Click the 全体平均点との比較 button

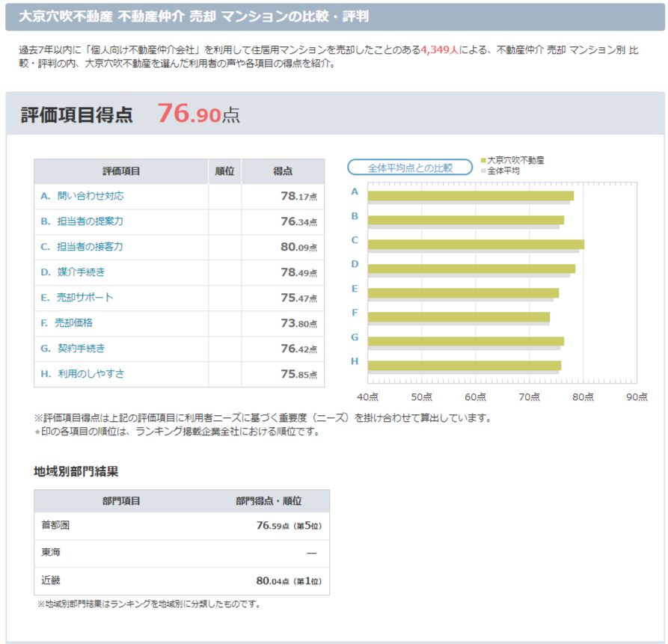click(x=410, y=168)
